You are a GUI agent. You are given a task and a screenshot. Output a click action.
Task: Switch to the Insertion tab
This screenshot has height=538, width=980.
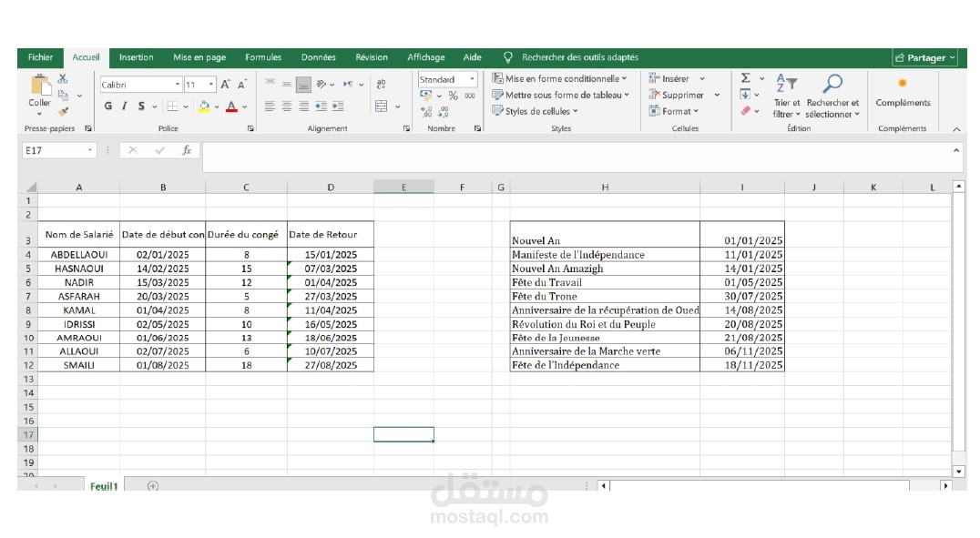pos(137,57)
